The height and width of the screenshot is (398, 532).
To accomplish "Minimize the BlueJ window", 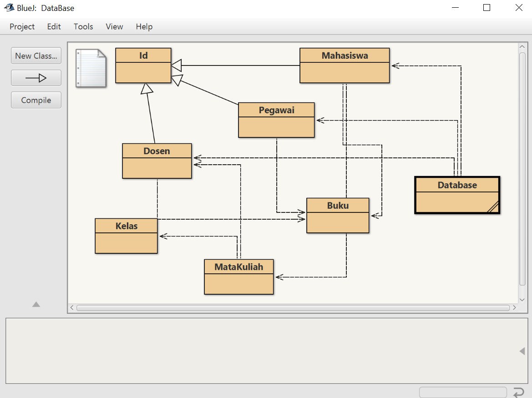I will click(456, 7).
